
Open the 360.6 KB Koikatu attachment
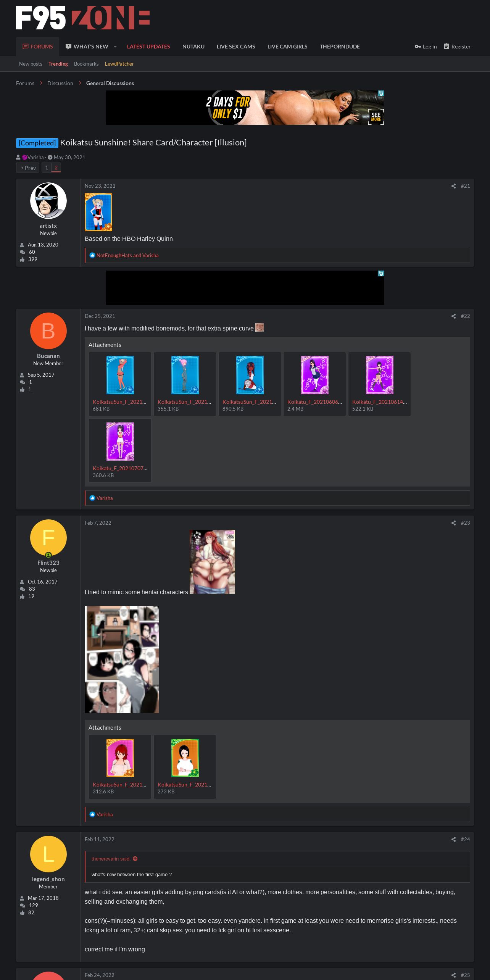[x=120, y=450]
